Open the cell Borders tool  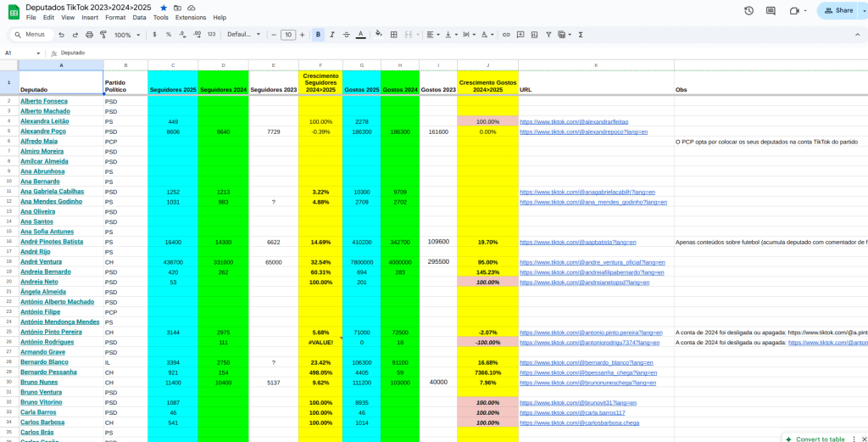(393, 35)
